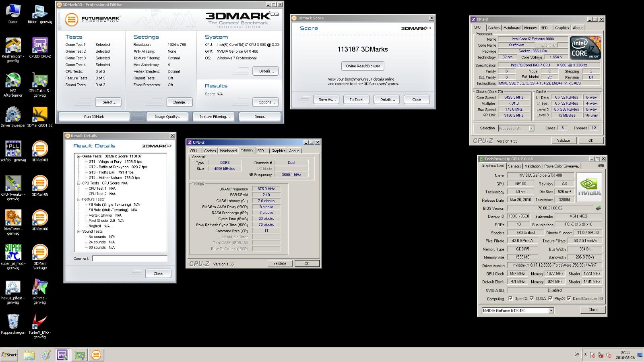Open 3DMark2001 SE desktop icon
The image size is (644, 362).
(39, 117)
